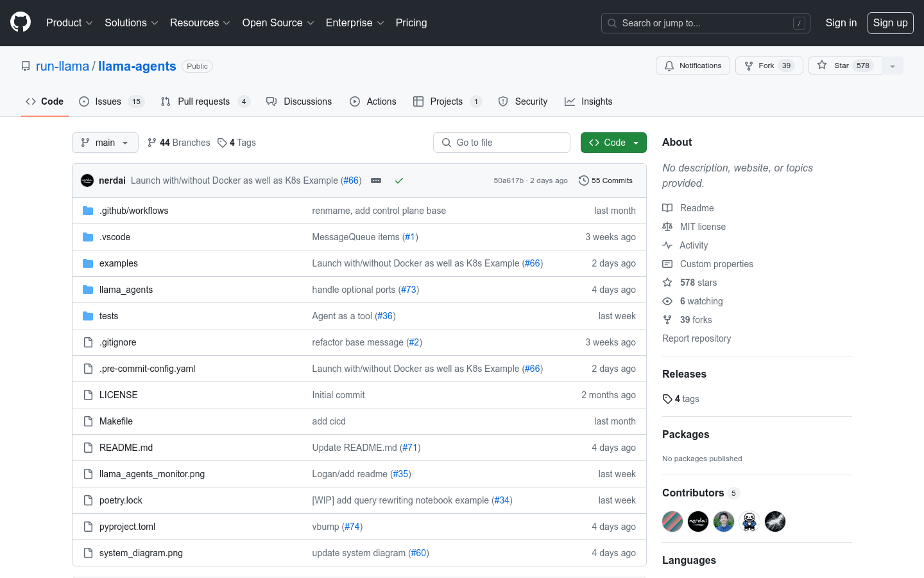Open the run-llama organization link
Viewport: 924px width, 578px height.
pos(62,66)
